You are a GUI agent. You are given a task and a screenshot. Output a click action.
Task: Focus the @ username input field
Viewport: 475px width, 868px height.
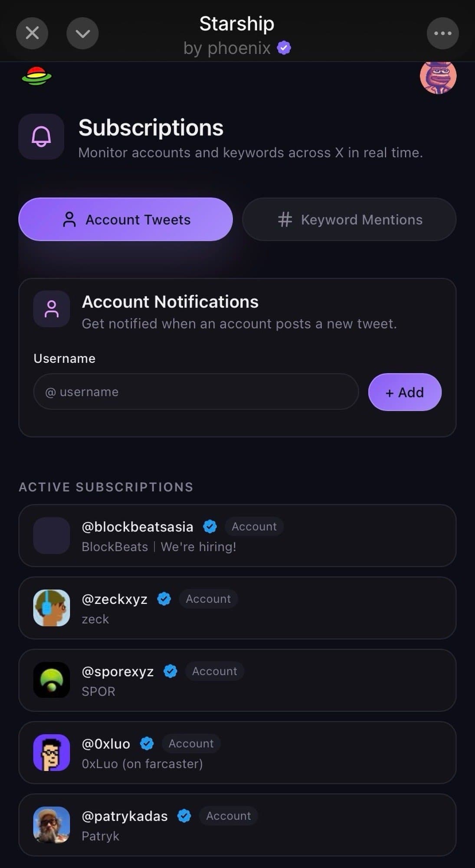[196, 391]
